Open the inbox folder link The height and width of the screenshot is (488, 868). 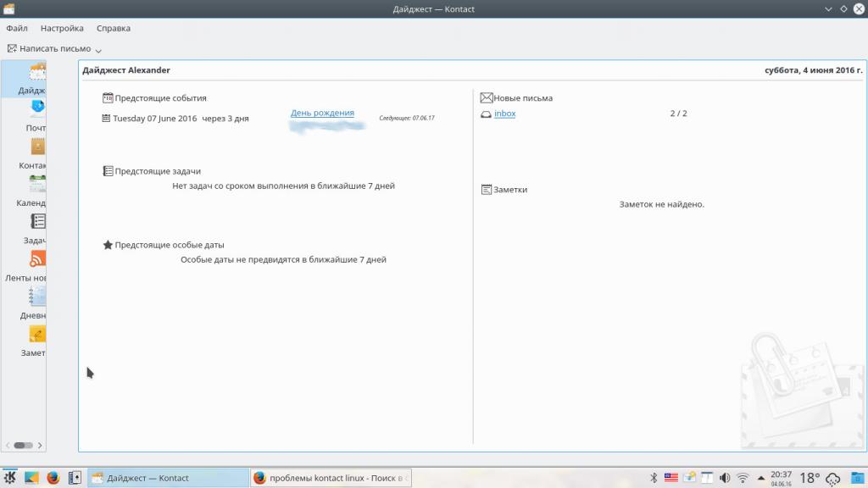click(505, 114)
